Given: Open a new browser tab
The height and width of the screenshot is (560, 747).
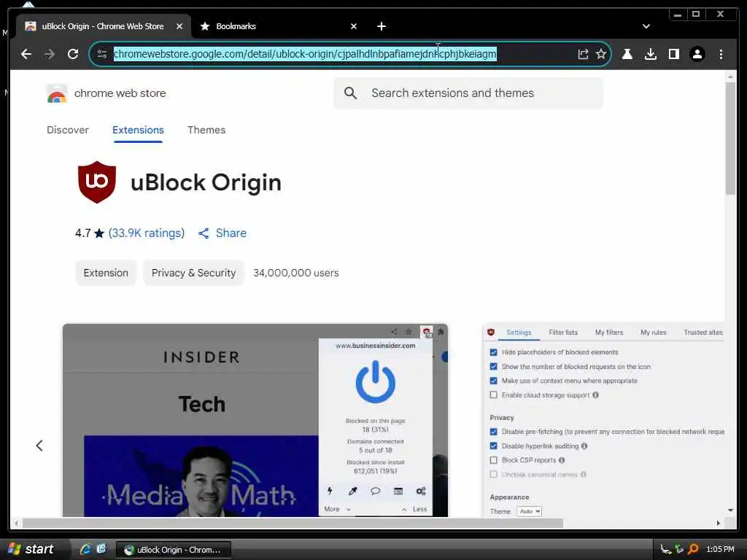Looking at the screenshot, I should pyautogui.click(x=382, y=26).
